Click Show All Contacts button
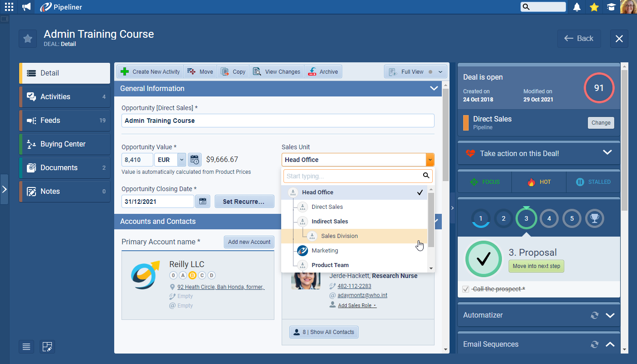Viewport: 637px width, 364px height. [324, 332]
